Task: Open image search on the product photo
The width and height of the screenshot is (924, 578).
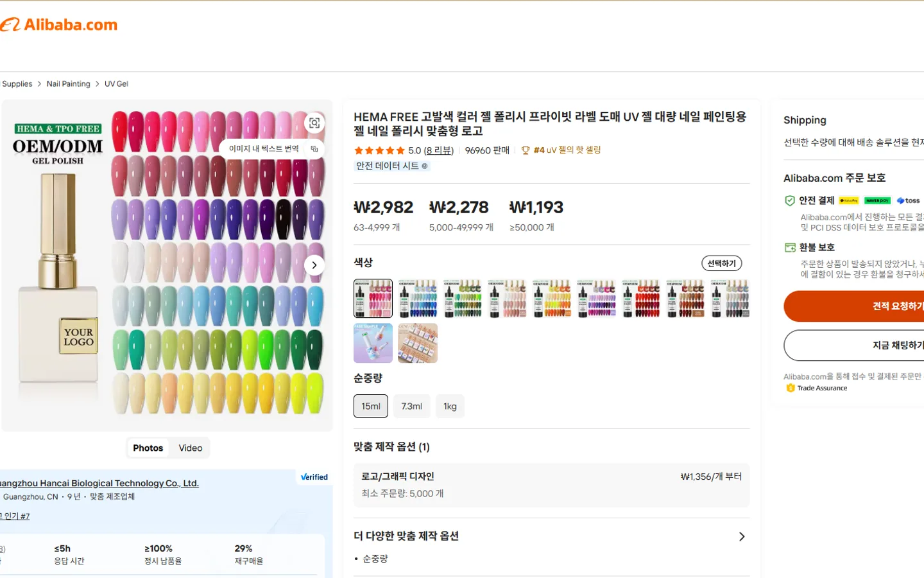Action: tap(314, 123)
